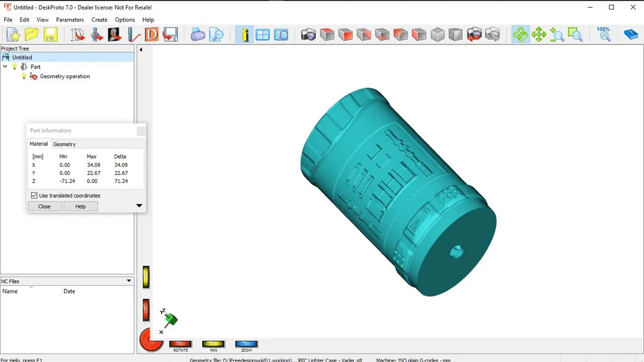Toggle the light bulb beside Geometry operation
This screenshot has height=362, width=644.
(x=24, y=76)
